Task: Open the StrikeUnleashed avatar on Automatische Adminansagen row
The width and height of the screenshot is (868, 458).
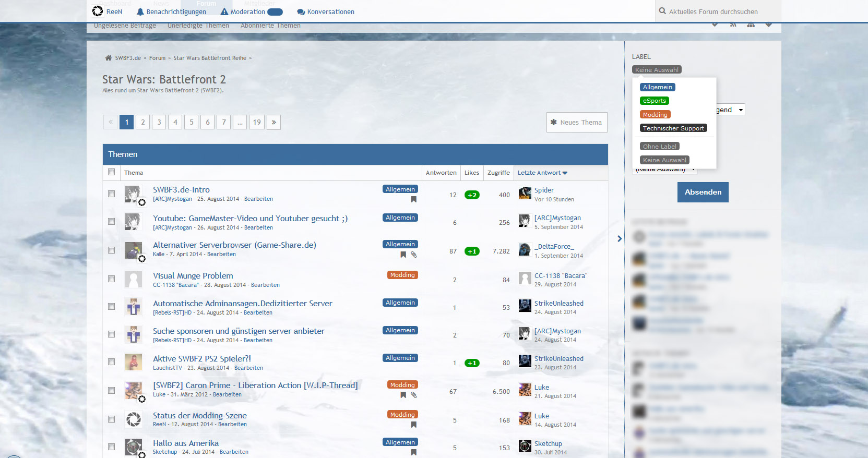Action: click(x=525, y=305)
